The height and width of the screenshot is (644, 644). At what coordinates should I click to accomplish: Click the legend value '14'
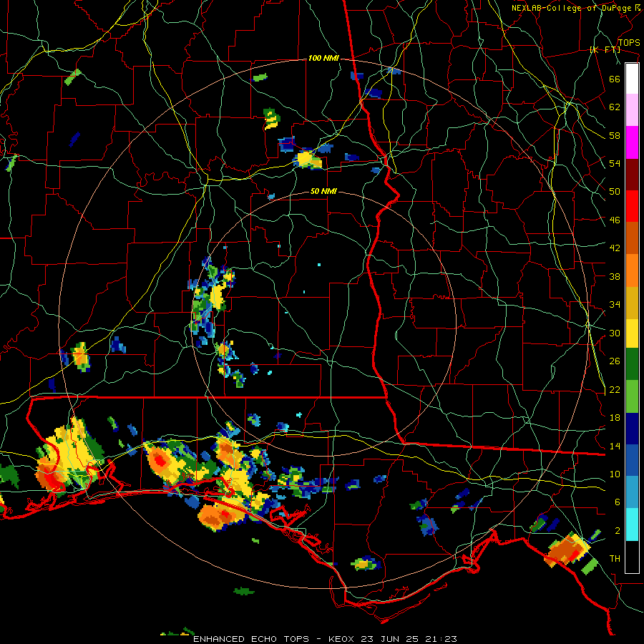click(x=615, y=446)
